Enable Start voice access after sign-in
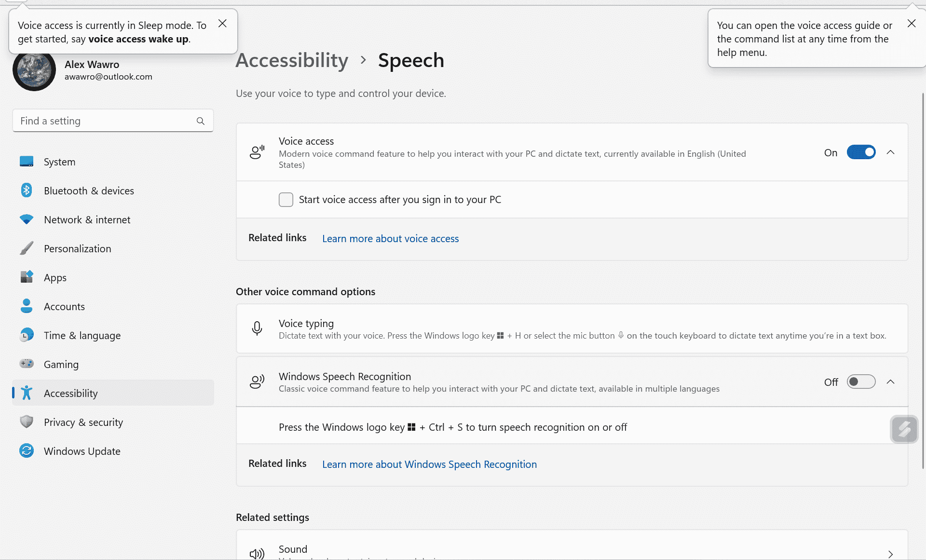Image resolution: width=926 pixels, height=560 pixels. click(286, 199)
